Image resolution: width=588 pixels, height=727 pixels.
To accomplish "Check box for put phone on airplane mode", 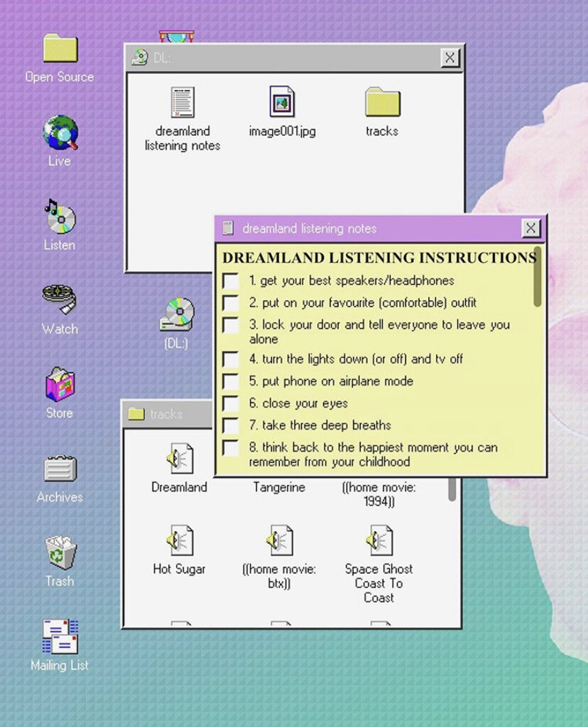I will pyautogui.click(x=231, y=381).
